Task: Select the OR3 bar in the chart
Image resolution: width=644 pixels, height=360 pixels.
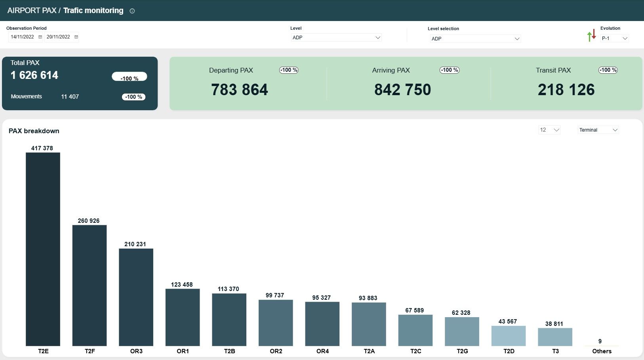Action: (136, 297)
